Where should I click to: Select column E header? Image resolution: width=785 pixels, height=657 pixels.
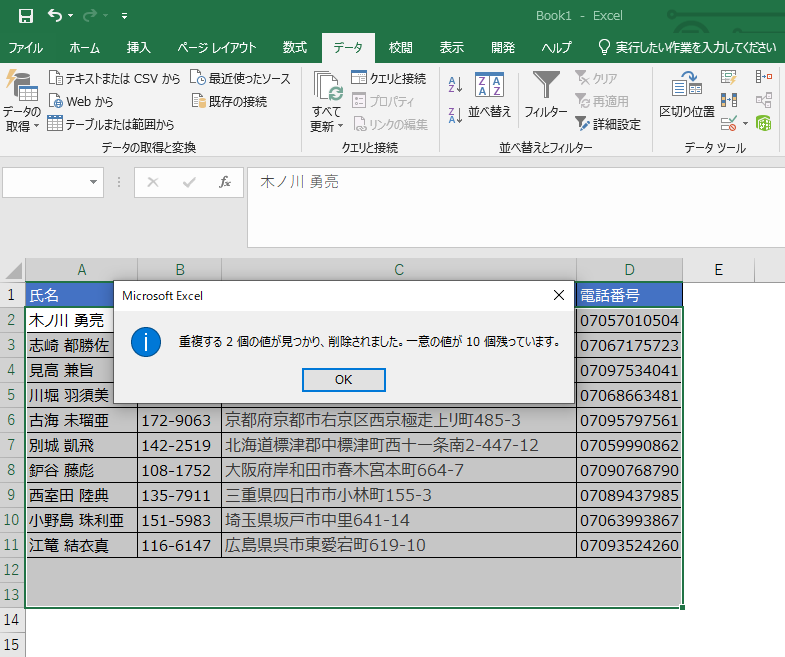[x=718, y=270]
